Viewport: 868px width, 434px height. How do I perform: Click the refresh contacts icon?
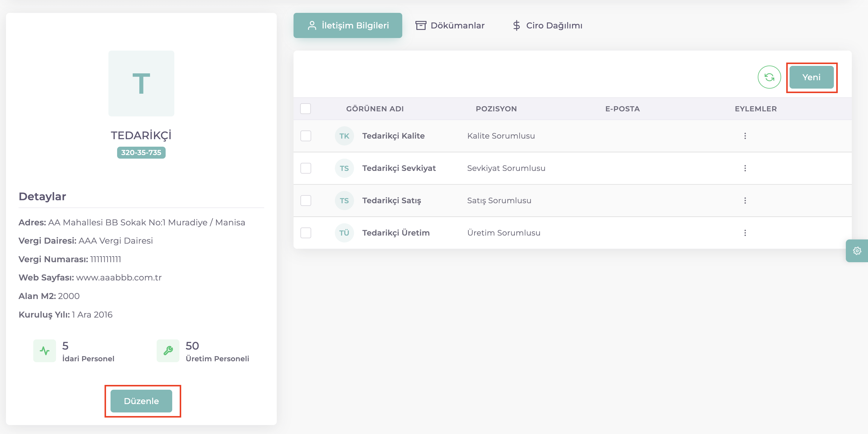769,77
